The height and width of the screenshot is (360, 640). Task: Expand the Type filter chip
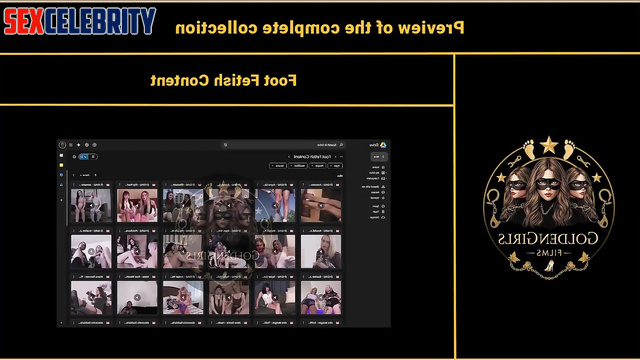click(x=336, y=166)
